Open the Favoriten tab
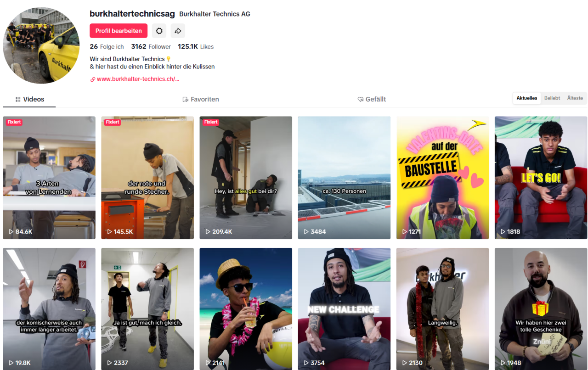The height and width of the screenshot is (370, 588). 200,99
